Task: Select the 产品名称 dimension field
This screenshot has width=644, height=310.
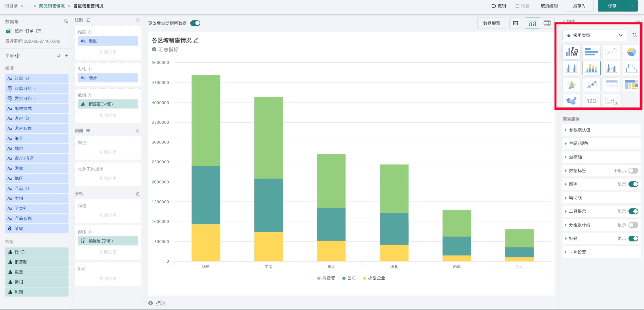Action: pos(37,218)
